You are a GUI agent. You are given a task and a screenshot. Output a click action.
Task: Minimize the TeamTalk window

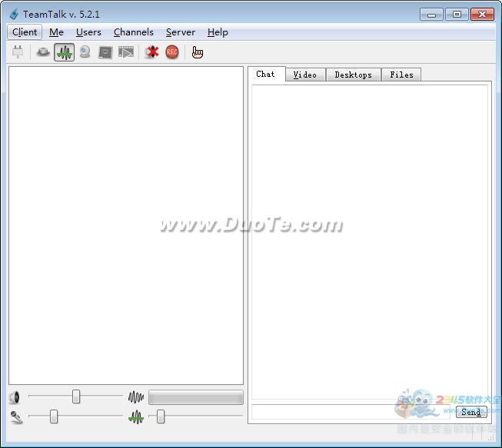431,15
